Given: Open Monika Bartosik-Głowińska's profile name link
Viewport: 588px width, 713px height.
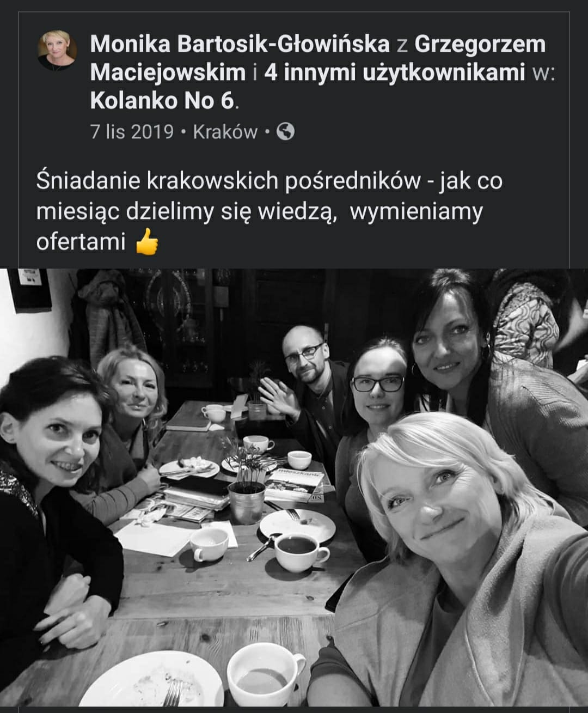Looking at the screenshot, I should 240,45.
